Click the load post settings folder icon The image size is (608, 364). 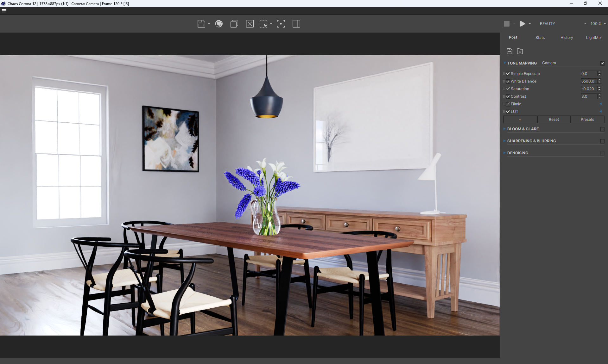point(520,51)
